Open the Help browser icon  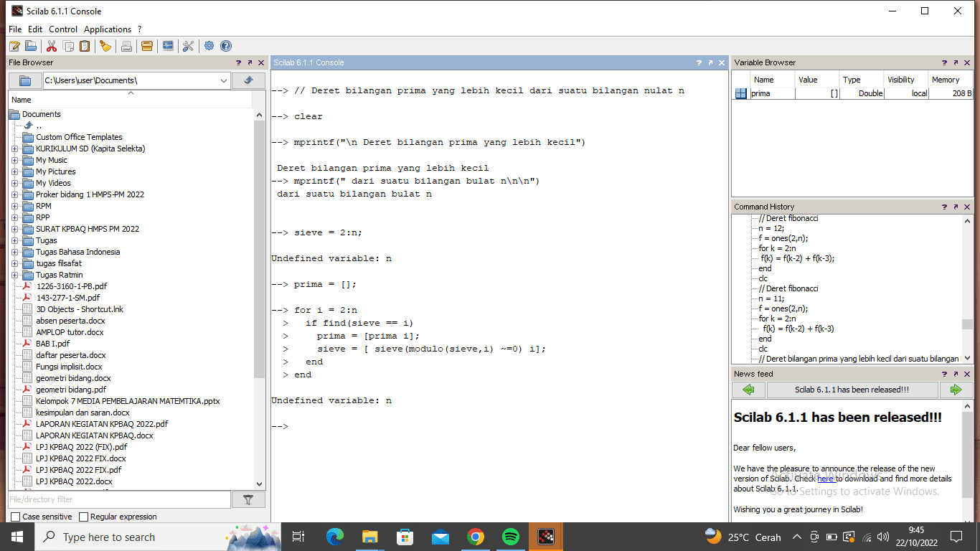coord(225,46)
